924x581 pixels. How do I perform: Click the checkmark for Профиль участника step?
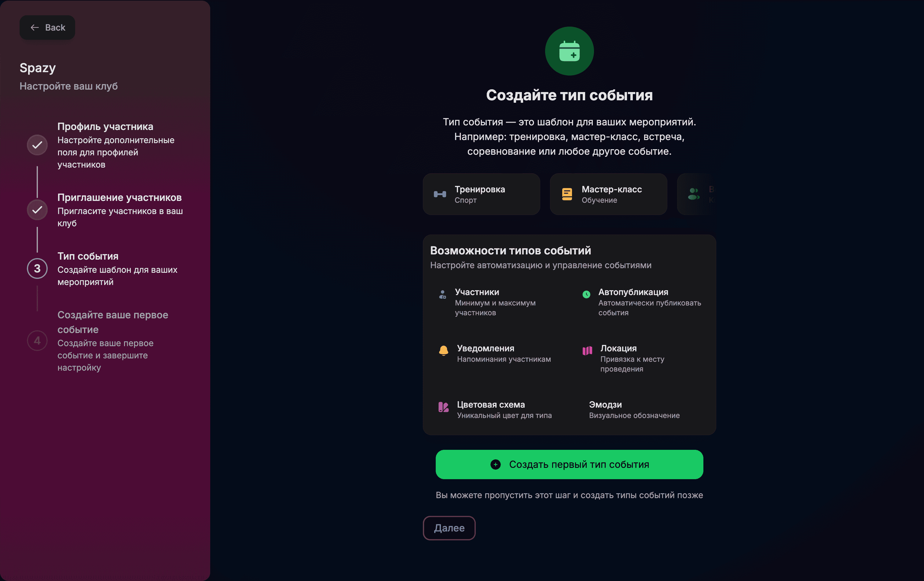pos(37,145)
